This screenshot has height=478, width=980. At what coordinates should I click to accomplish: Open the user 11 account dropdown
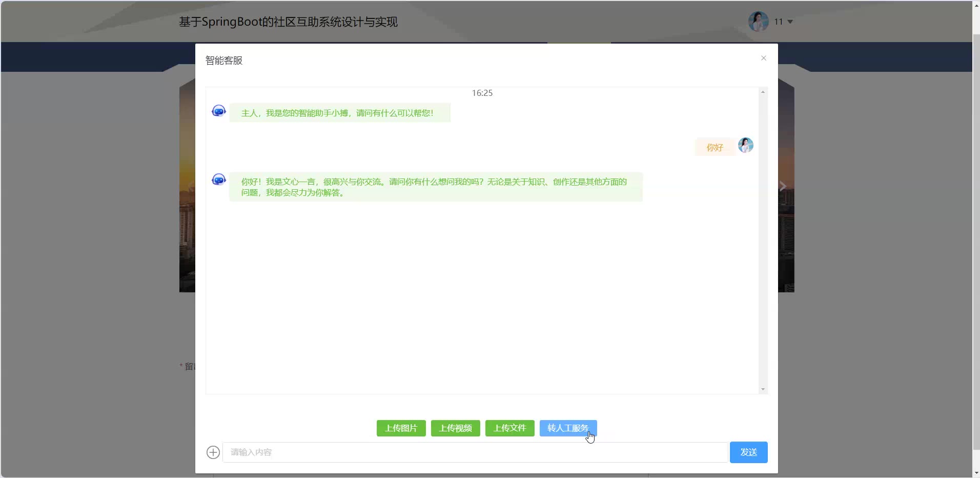(784, 22)
